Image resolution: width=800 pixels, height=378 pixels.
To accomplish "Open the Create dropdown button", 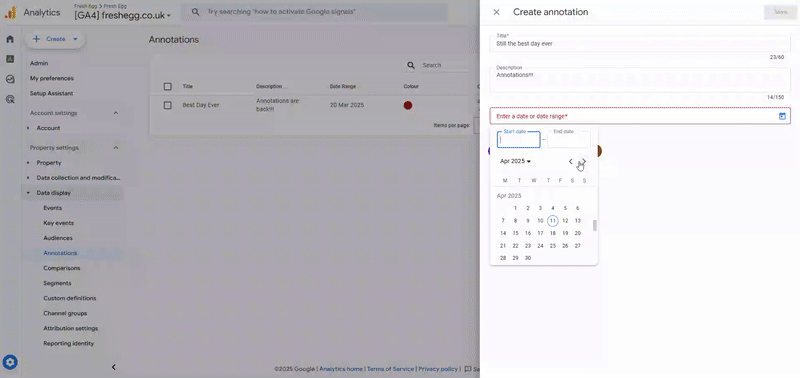I will coord(55,39).
